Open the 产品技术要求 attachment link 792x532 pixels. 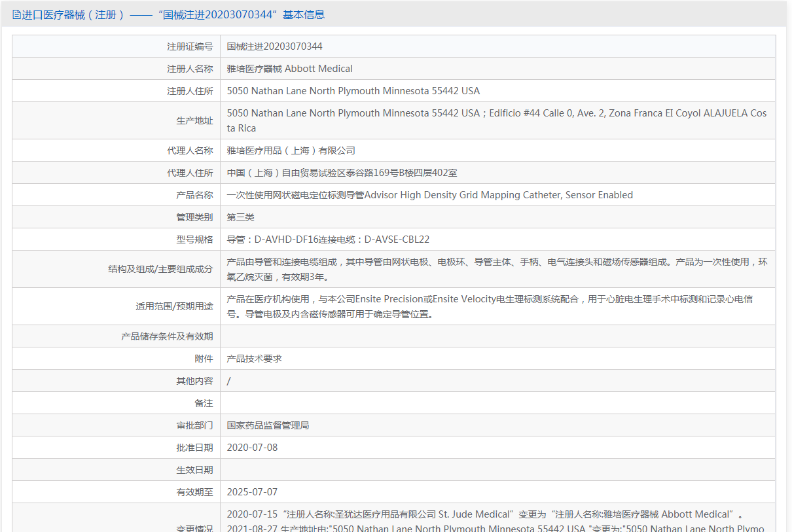coord(254,359)
